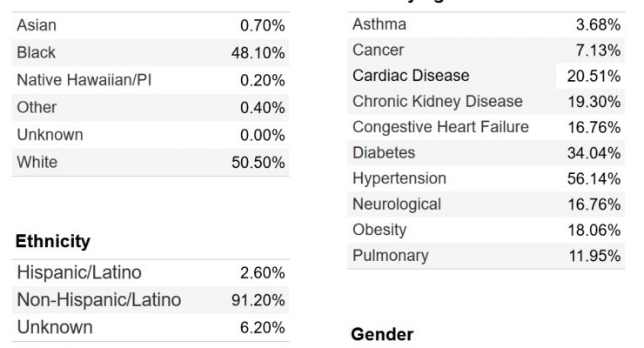Click the Hypertension 56.14% value
Screen dimensions: 644x348
pos(594,178)
